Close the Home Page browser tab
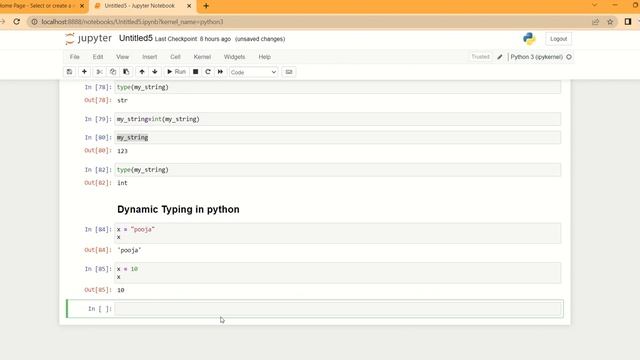The image size is (640, 360). click(82, 6)
